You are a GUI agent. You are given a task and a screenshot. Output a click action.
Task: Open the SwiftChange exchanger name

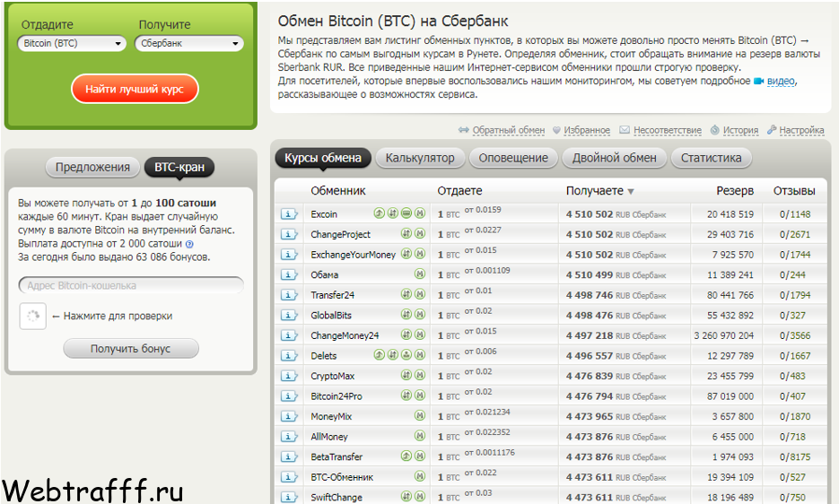336,498
